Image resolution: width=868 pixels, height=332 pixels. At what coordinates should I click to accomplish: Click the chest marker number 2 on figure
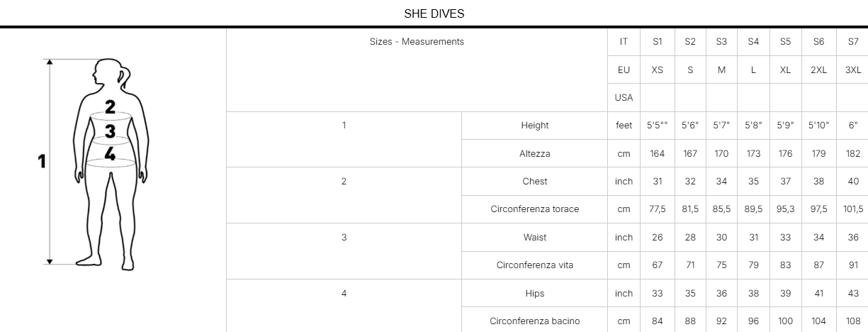click(x=111, y=107)
